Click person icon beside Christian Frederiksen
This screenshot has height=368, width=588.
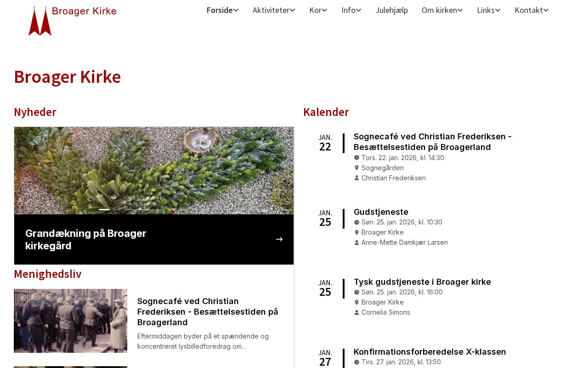[x=356, y=178]
